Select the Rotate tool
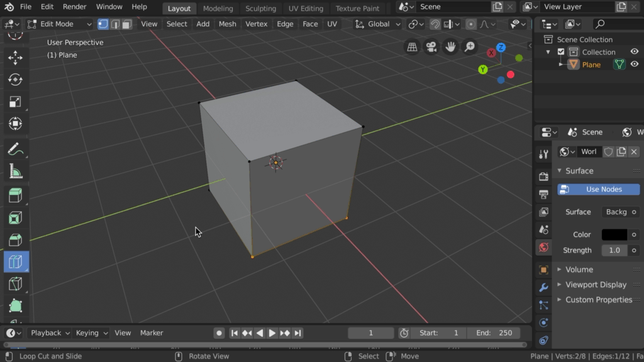 point(16,80)
